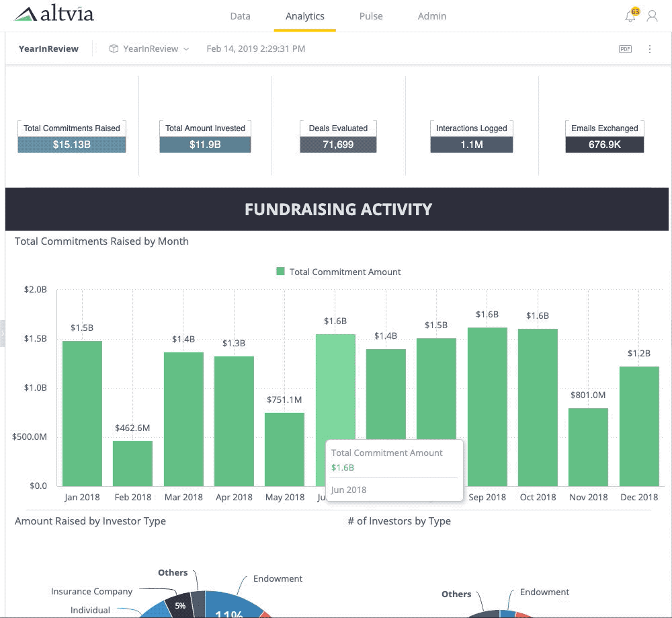
Task: Click the 5% pie slice
Action: 179,605
